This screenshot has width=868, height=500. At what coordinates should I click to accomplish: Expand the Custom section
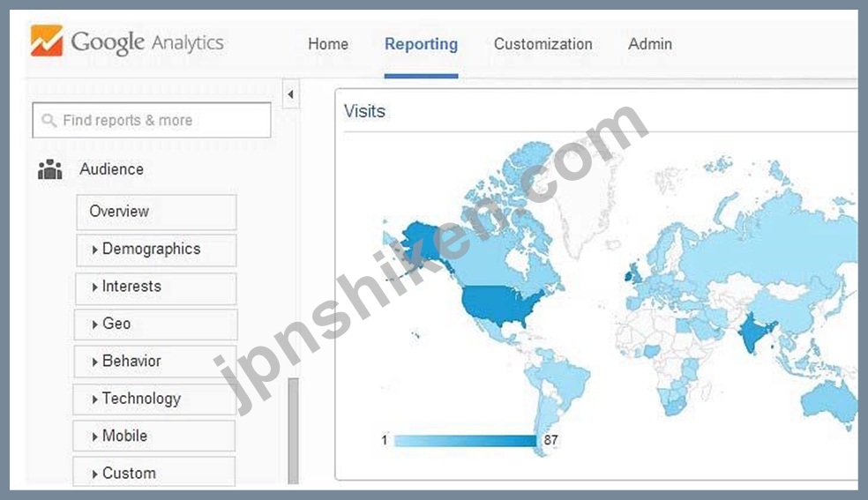point(153,473)
